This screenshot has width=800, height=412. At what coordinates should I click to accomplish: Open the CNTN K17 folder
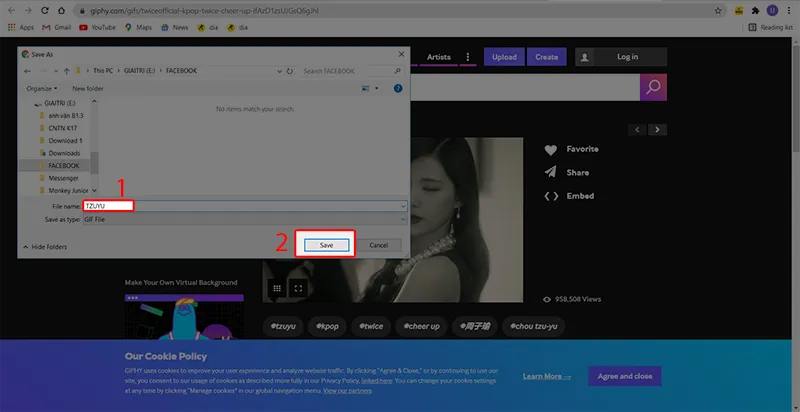pyautogui.click(x=63, y=128)
